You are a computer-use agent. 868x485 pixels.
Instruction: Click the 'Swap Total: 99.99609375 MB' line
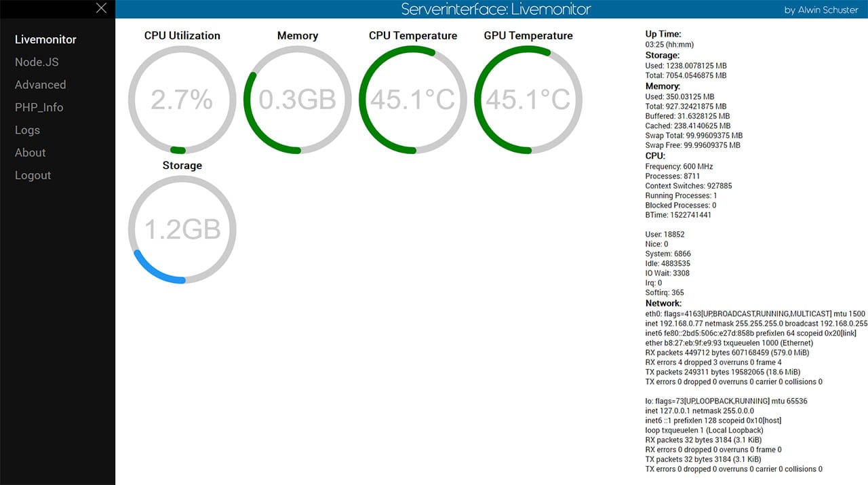(x=694, y=135)
